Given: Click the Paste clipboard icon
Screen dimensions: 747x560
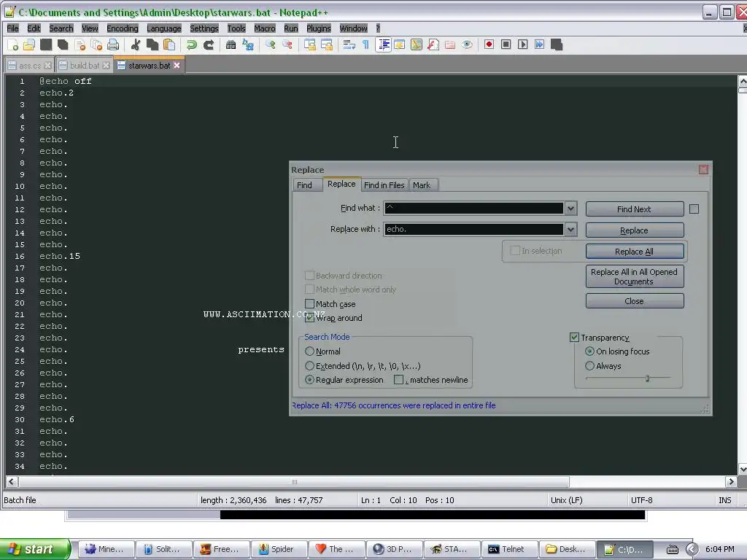Looking at the screenshot, I should pos(169,44).
